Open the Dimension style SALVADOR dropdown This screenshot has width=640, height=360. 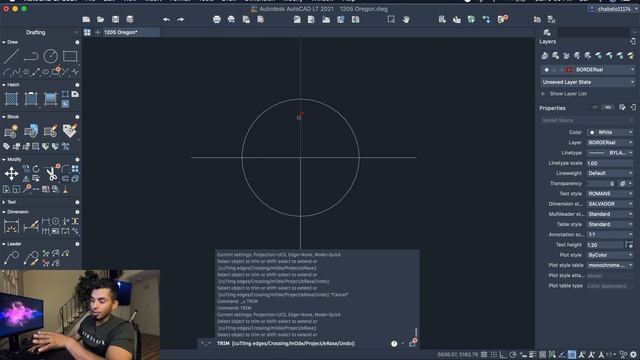[x=610, y=204]
